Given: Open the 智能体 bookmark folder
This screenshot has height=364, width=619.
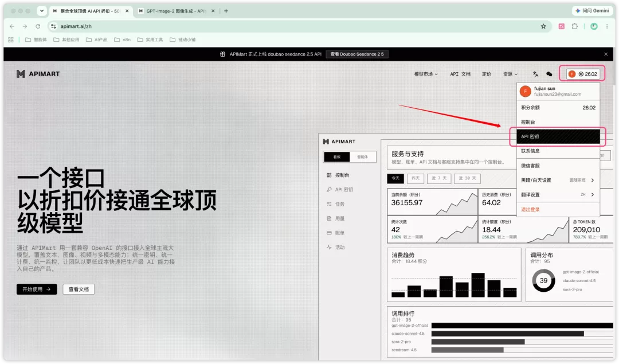Looking at the screenshot, I should pos(36,40).
